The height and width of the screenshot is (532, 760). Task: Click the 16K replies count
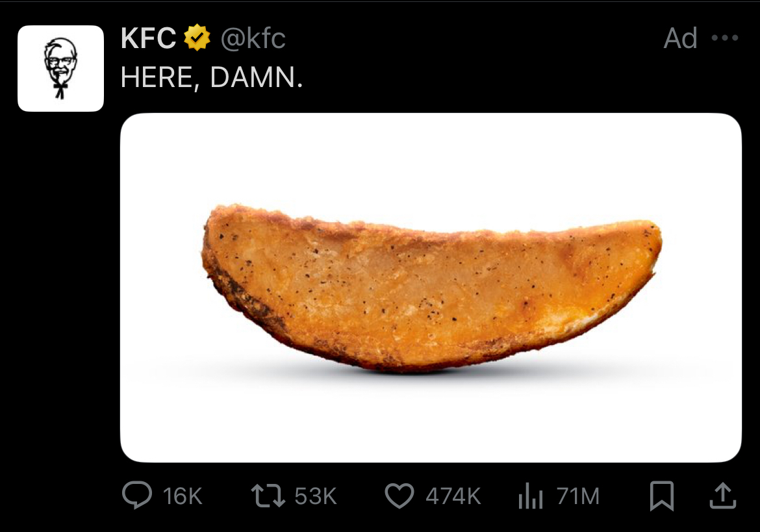pyautogui.click(x=183, y=497)
